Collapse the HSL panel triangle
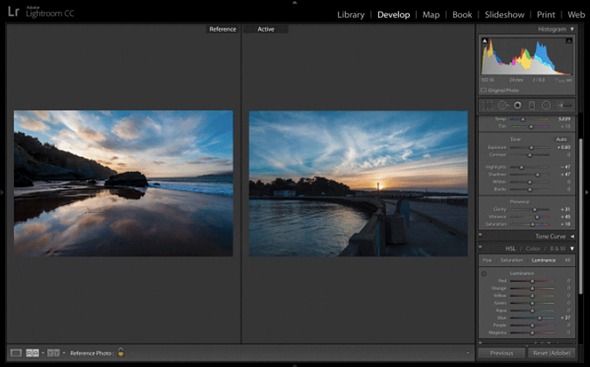590x367 pixels. click(x=572, y=249)
